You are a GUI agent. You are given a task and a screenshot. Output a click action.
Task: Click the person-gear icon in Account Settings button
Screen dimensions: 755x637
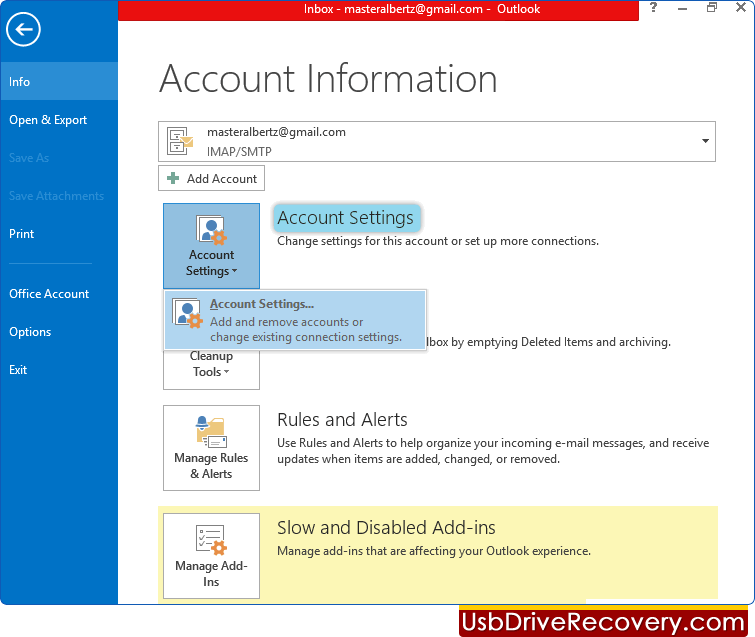coord(211,230)
